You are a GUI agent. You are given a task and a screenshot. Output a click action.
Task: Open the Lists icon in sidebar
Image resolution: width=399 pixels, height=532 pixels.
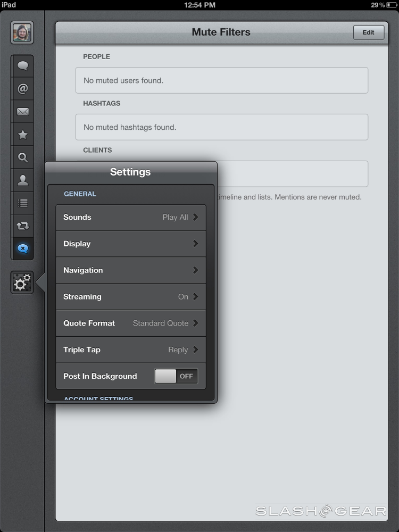[x=22, y=203]
